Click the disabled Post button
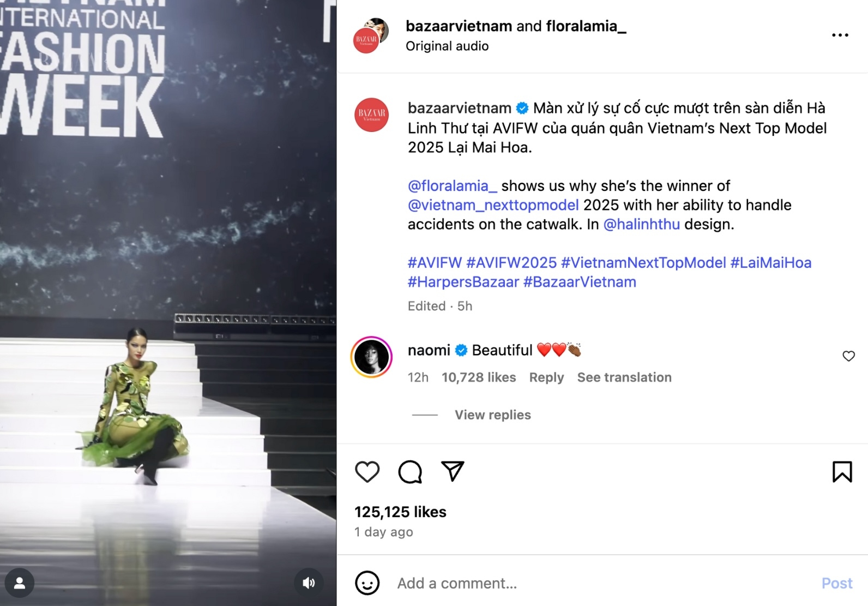The image size is (868, 606). pos(836,583)
